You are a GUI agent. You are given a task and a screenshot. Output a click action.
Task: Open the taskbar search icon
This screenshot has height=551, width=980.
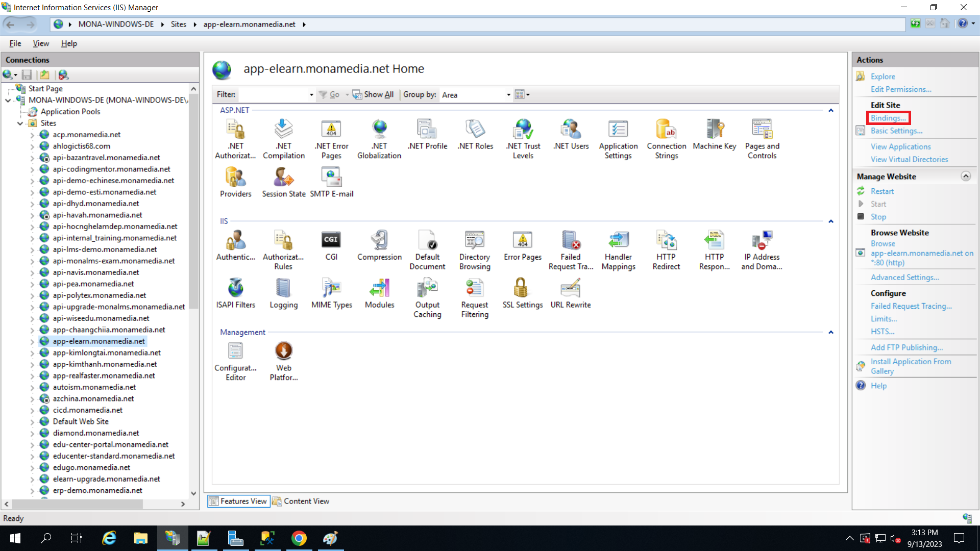pos(46,538)
